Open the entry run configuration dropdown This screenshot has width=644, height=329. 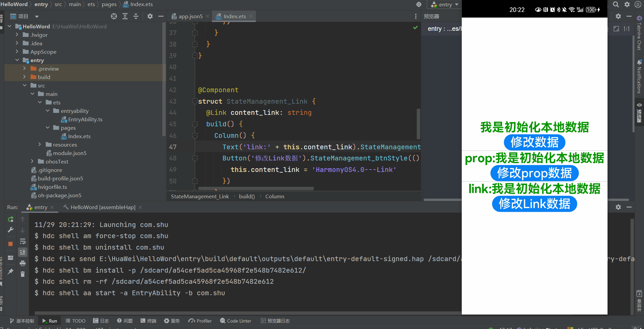(445, 4)
